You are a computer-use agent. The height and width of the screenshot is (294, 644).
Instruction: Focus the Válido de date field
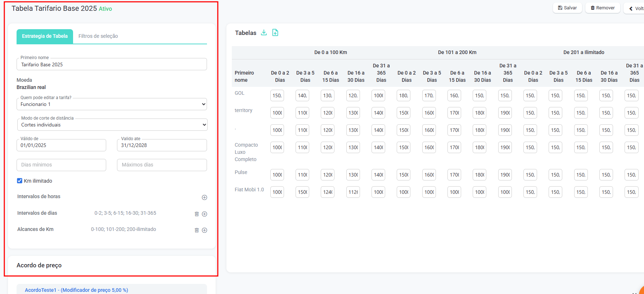(x=61, y=145)
